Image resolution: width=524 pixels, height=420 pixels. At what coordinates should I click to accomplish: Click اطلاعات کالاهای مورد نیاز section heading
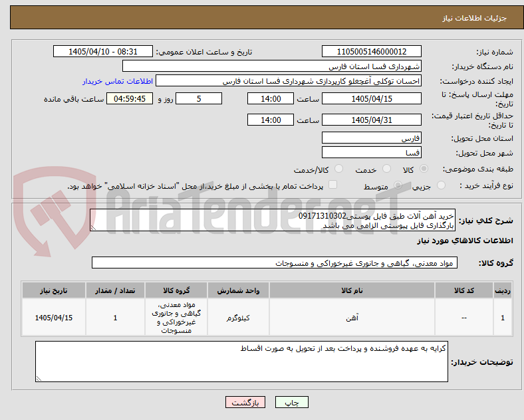(x=465, y=241)
